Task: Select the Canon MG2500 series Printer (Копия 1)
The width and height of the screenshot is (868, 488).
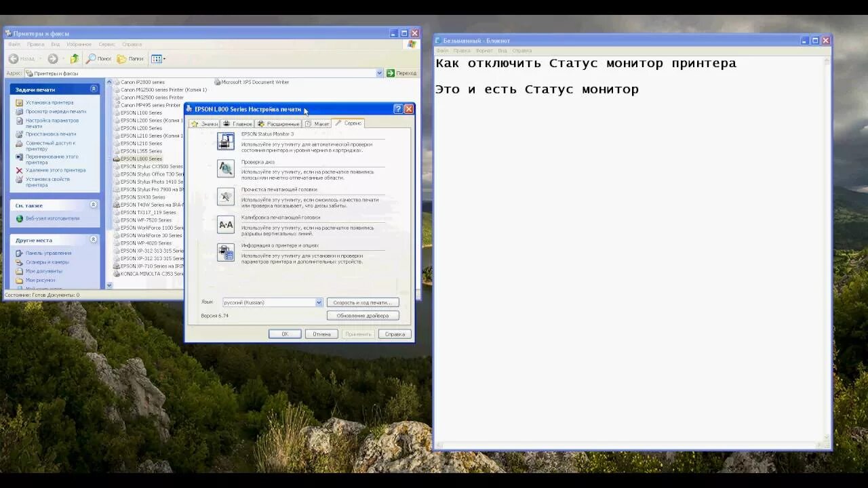Action: coord(160,89)
